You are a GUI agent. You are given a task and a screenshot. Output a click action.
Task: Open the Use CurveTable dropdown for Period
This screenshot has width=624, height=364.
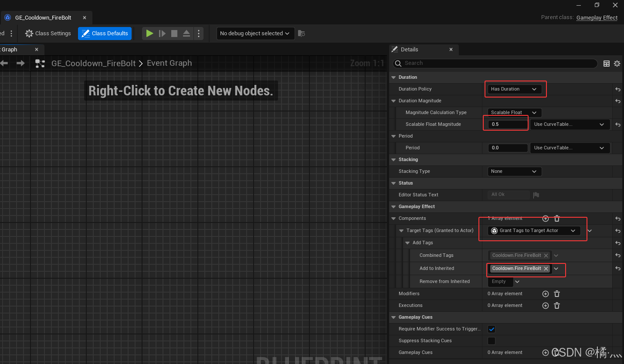coord(570,148)
